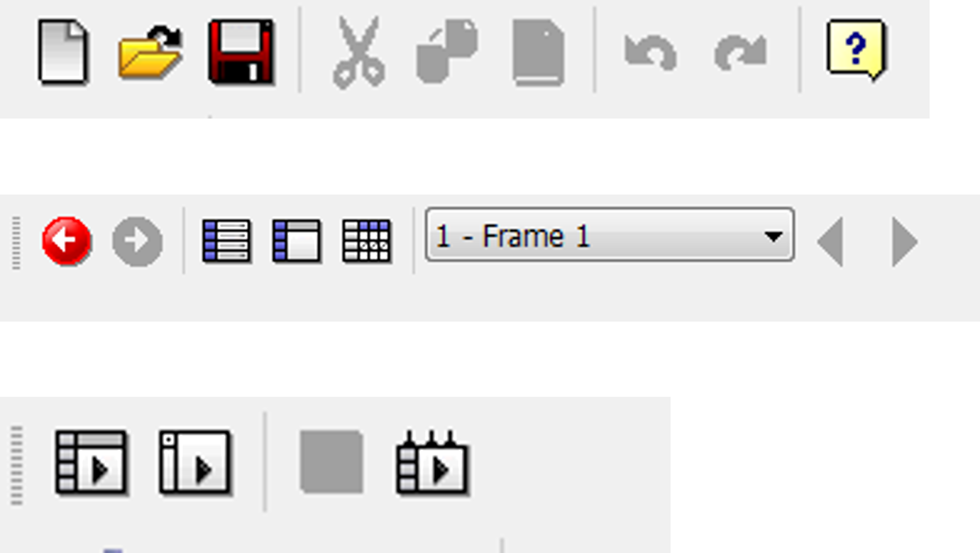Run the application with list-and-play icon
Screen dimensions: 980x553
click(92, 462)
